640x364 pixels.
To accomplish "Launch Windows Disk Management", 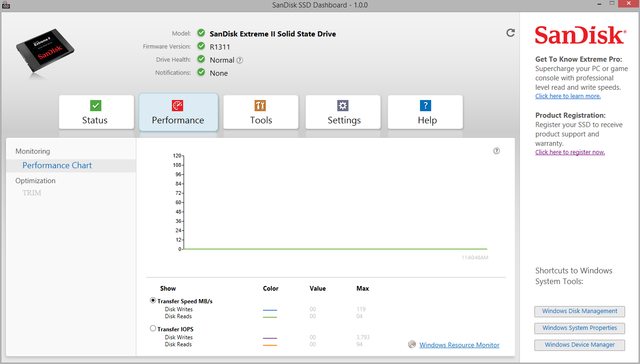I will (580, 311).
